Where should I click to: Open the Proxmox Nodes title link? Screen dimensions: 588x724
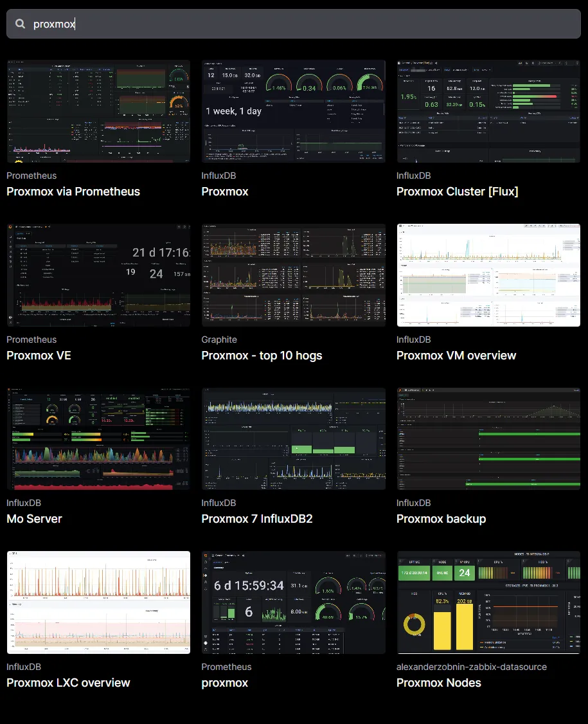[439, 683]
